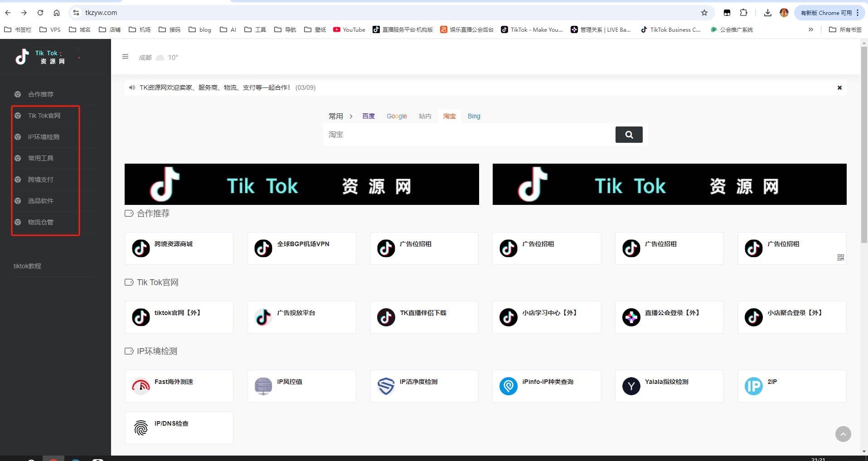Open the 直播公会登录【外】 card

[x=669, y=317]
